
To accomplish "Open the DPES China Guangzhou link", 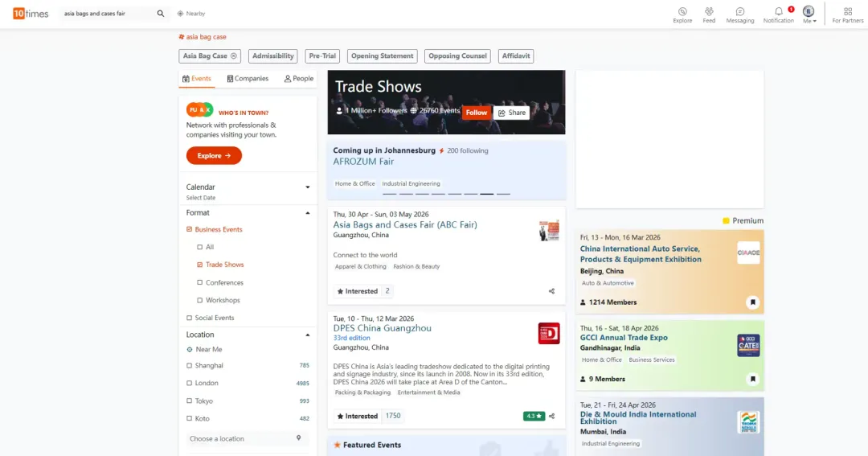I will (382, 328).
